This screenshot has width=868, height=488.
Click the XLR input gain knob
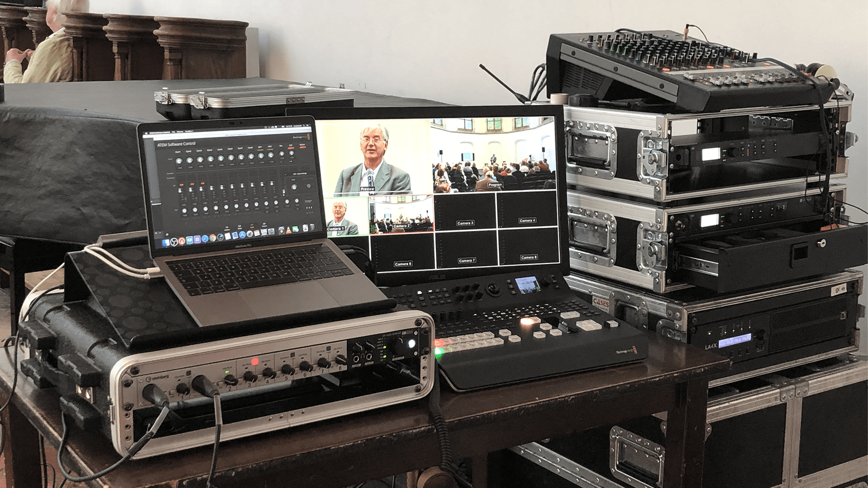click(292, 153)
